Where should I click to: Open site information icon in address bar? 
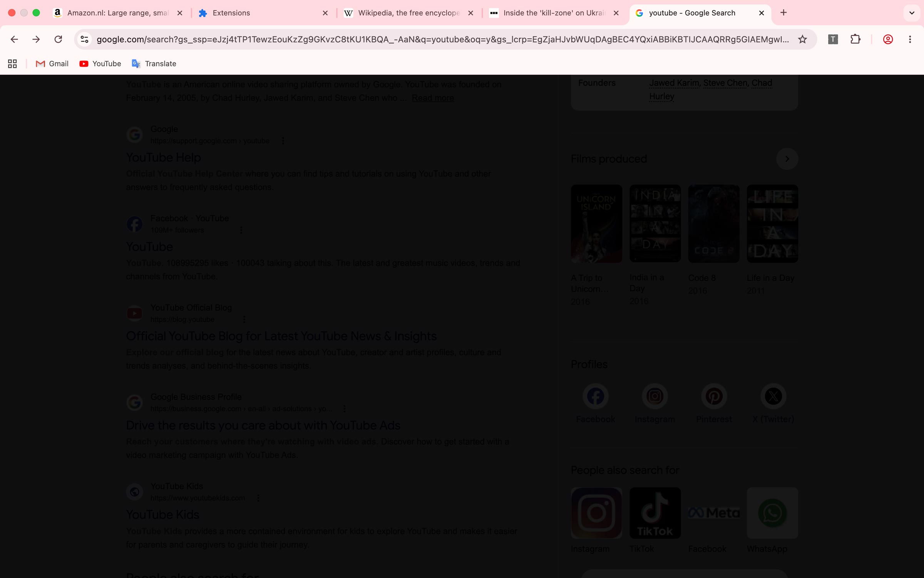pos(84,39)
